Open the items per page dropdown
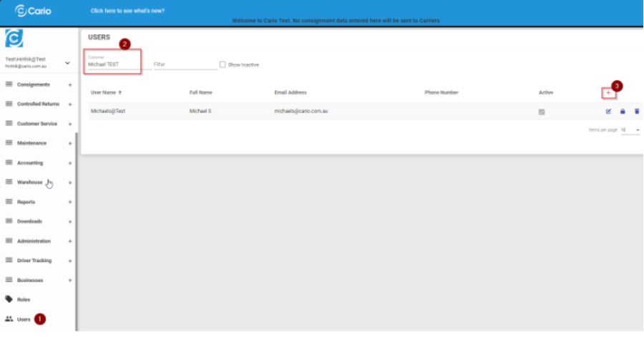The width and height of the screenshot is (644, 338). click(630, 130)
